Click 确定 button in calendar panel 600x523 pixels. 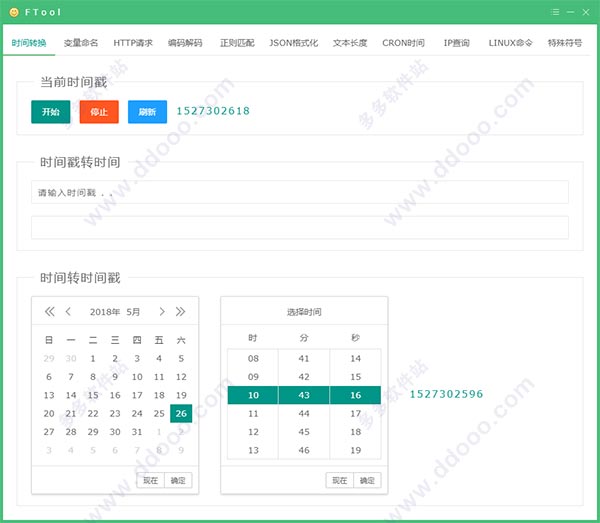point(178,480)
